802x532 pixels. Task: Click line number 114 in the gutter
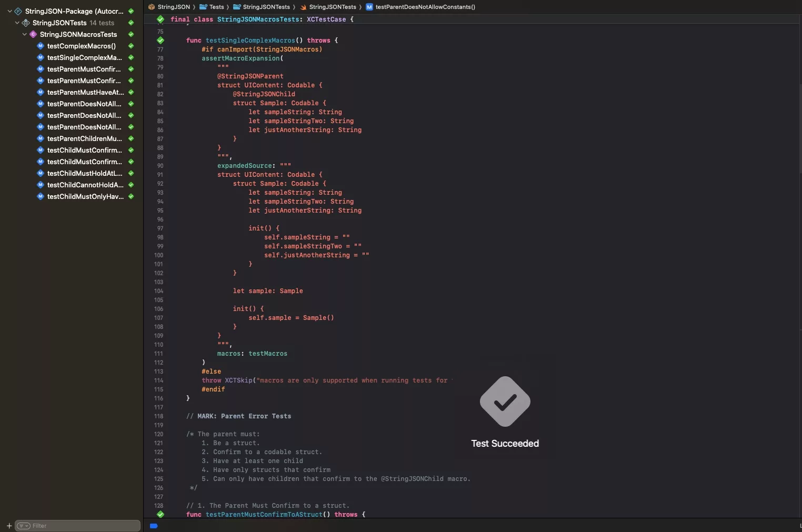pyautogui.click(x=158, y=380)
